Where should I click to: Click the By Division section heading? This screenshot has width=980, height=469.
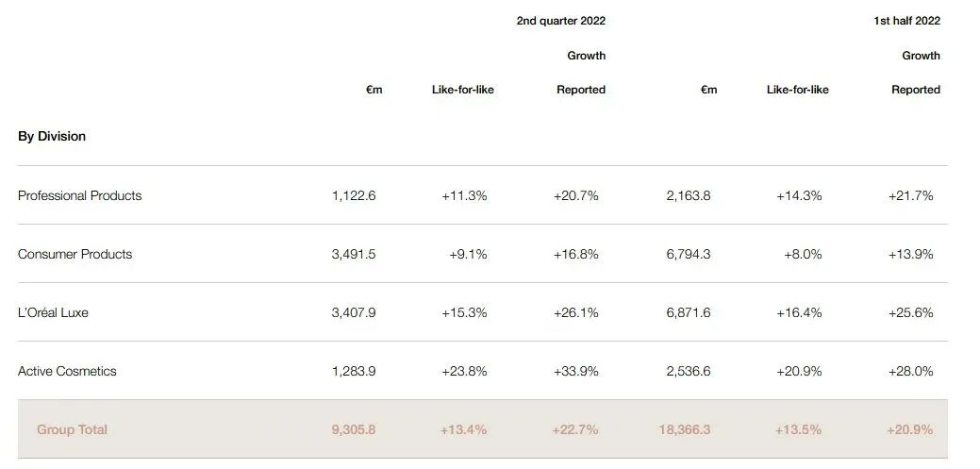(52, 136)
